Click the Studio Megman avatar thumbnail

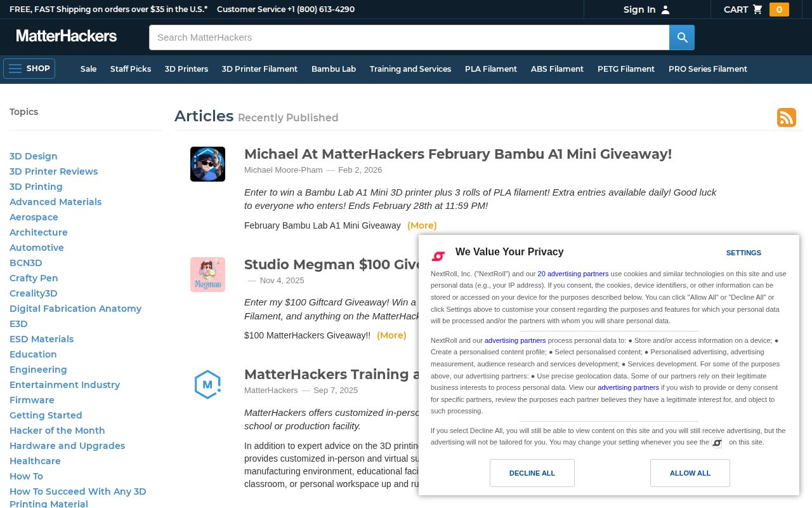207,274
